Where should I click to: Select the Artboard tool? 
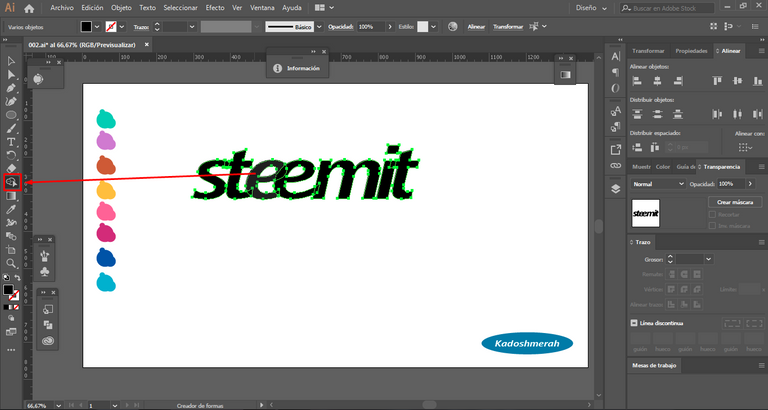pyautogui.click(x=11, y=250)
